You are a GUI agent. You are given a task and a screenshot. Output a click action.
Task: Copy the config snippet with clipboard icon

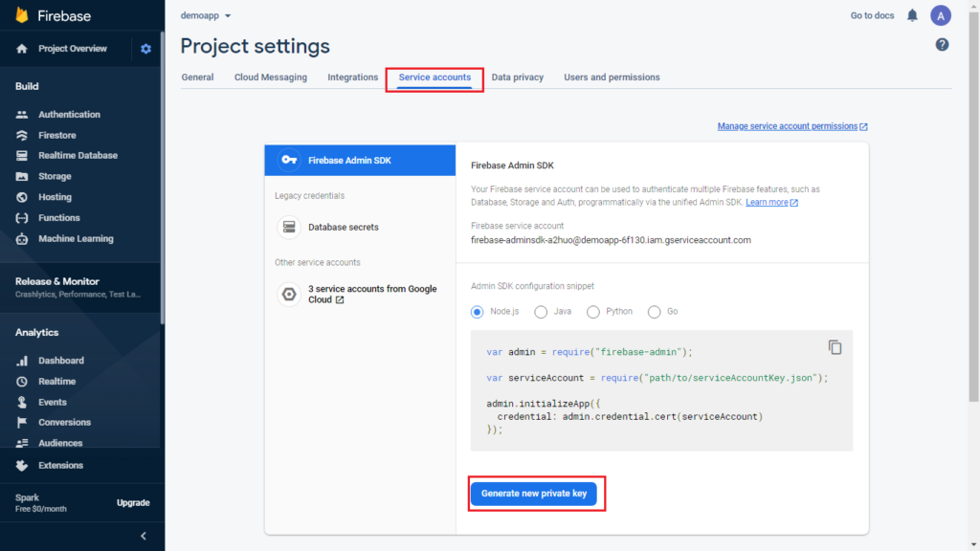[835, 347]
